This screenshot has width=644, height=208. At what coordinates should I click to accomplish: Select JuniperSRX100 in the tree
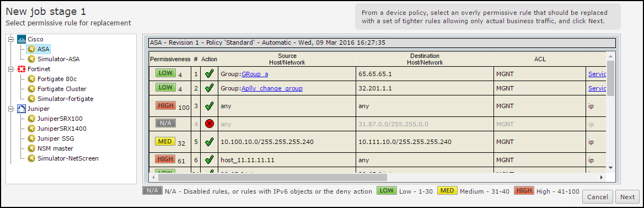coord(60,119)
